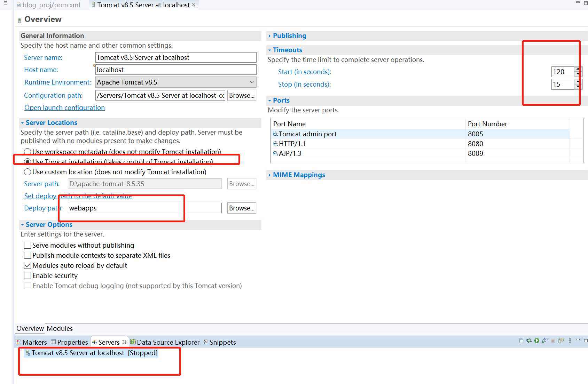Close the Servers view tab
This screenshot has height=384, width=588.
tap(124, 342)
